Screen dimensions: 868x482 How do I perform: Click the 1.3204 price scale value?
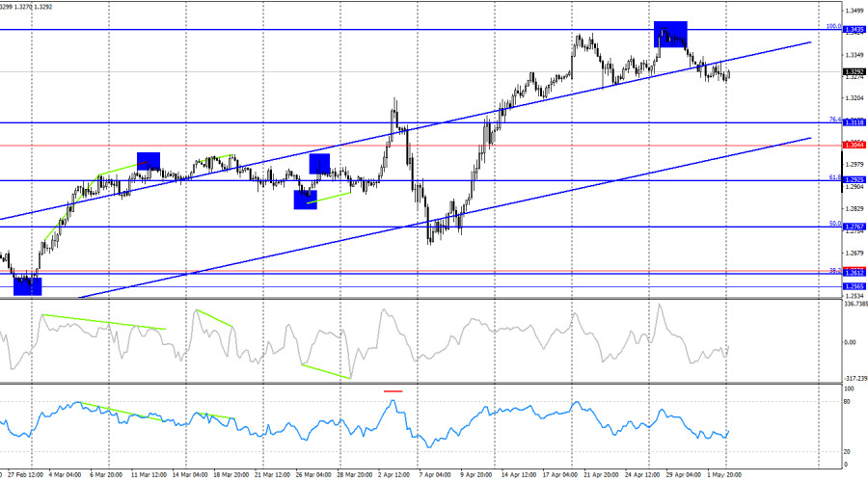click(855, 98)
